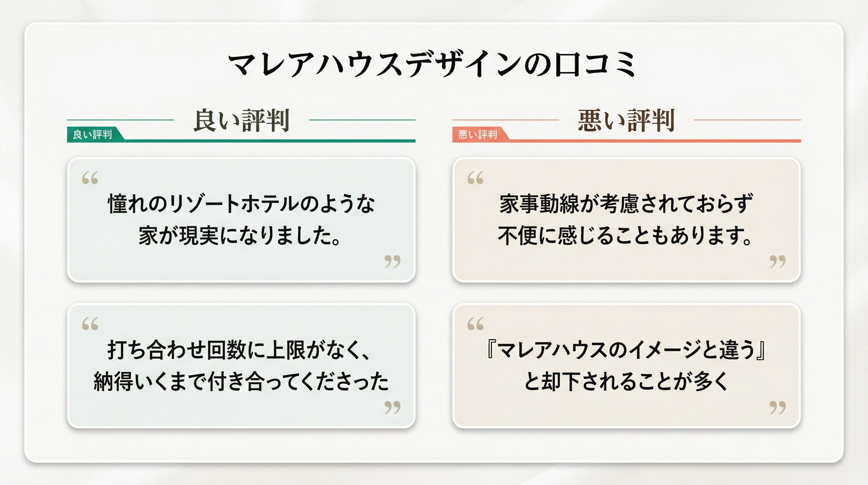Click closing quote mark of resort hotel review

pyautogui.click(x=393, y=261)
